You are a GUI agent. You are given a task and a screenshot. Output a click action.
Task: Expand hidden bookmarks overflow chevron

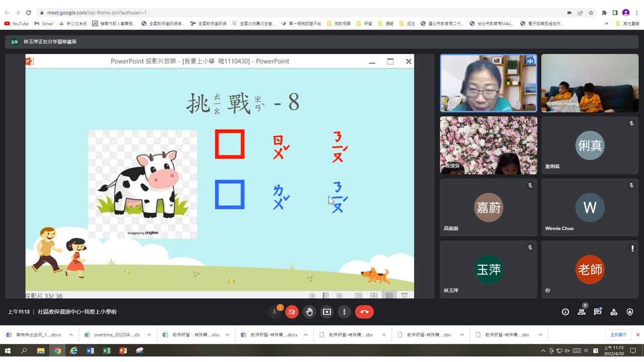click(x=607, y=24)
